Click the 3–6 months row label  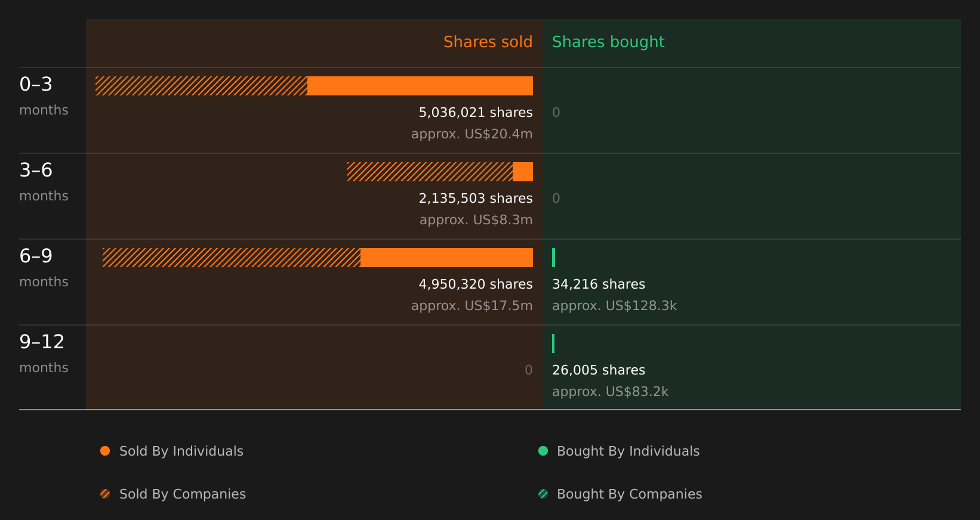pyautogui.click(x=44, y=181)
